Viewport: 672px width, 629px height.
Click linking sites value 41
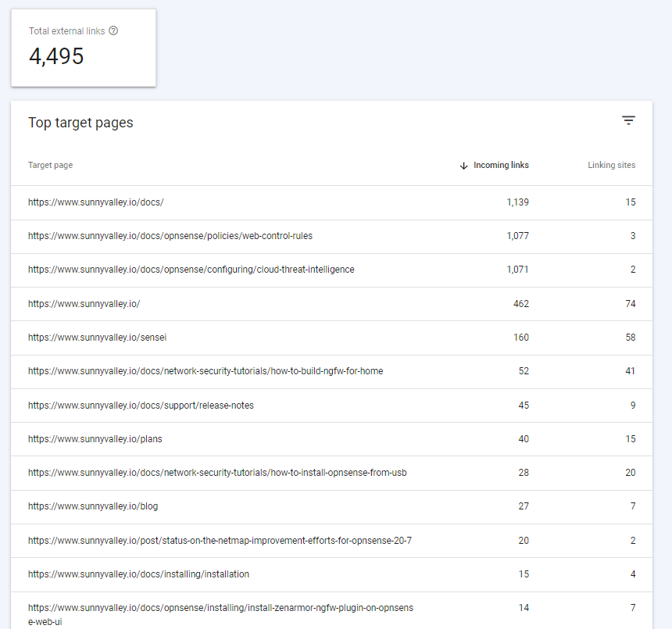[630, 371]
